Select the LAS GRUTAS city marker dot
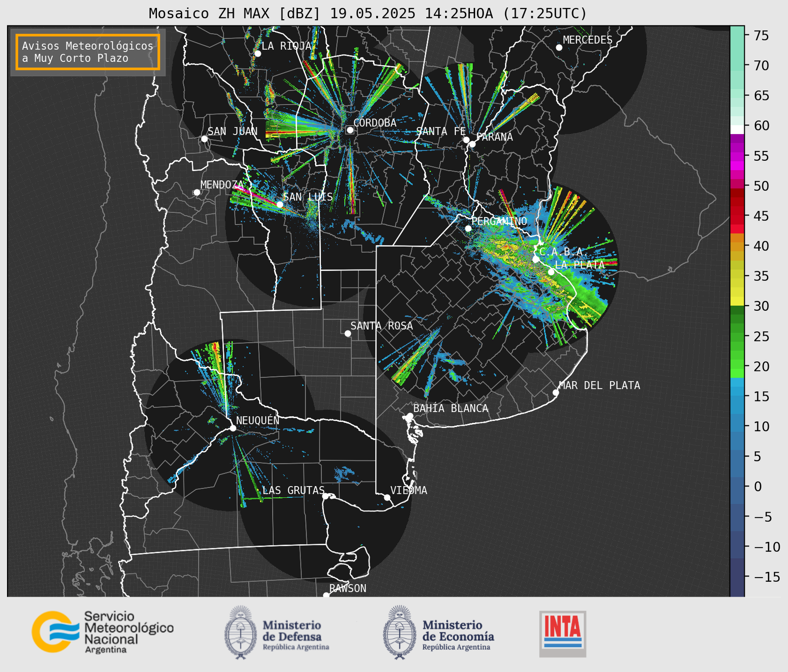Image resolution: width=788 pixels, height=672 pixels. [x=326, y=496]
